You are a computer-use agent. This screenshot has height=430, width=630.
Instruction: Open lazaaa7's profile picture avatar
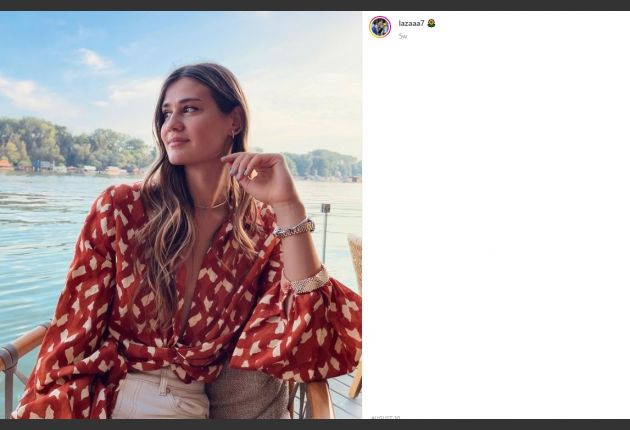click(x=380, y=27)
